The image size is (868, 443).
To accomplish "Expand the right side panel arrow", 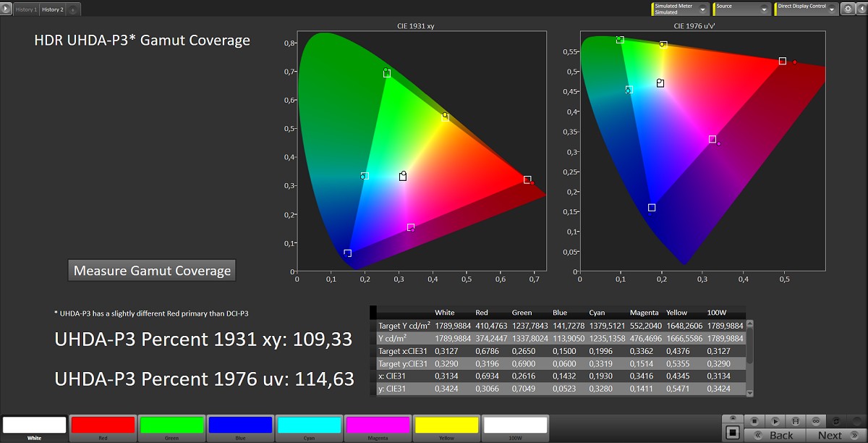I will click(x=861, y=9).
